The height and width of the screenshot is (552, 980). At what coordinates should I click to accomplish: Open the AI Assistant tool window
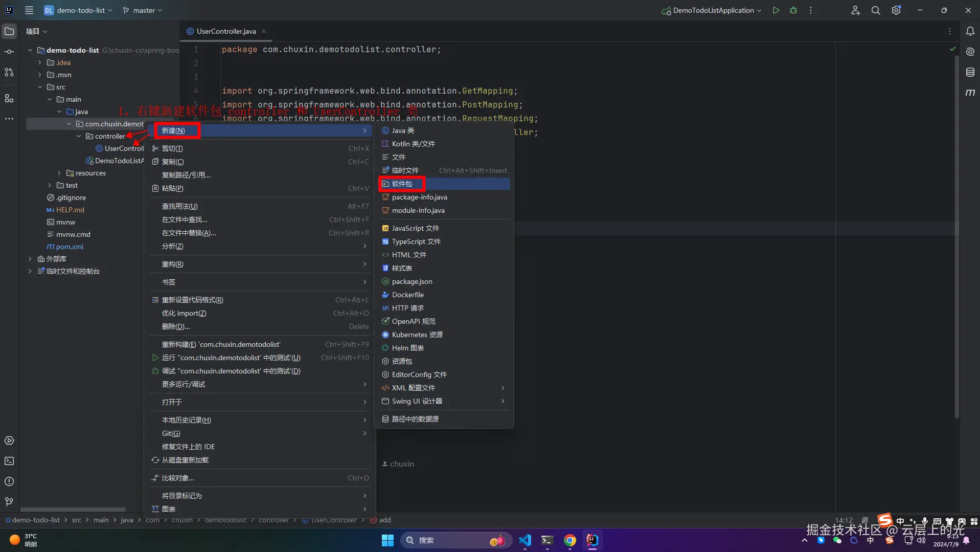pyautogui.click(x=970, y=52)
